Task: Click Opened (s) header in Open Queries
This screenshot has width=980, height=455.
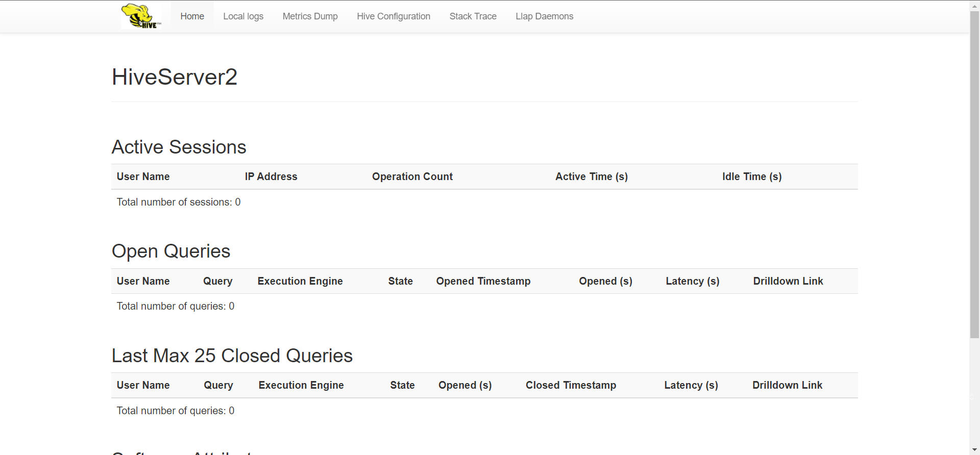Action: point(606,281)
